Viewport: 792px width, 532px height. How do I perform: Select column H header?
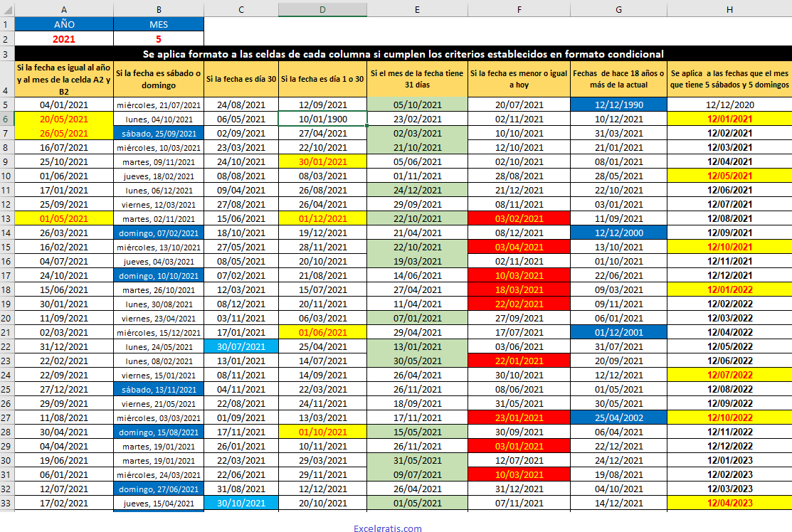click(729, 9)
